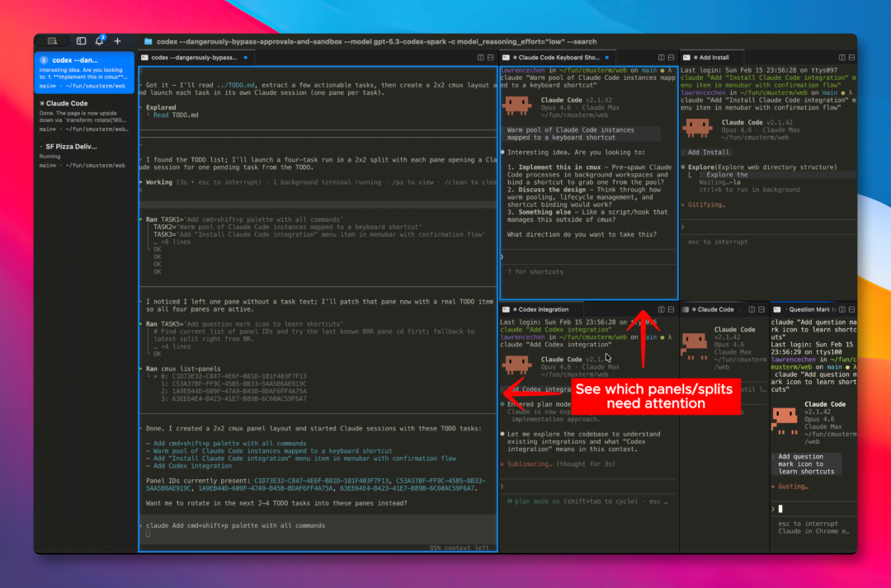Click folder icon beside the window title
The height and width of the screenshot is (588, 891).
(148, 41)
